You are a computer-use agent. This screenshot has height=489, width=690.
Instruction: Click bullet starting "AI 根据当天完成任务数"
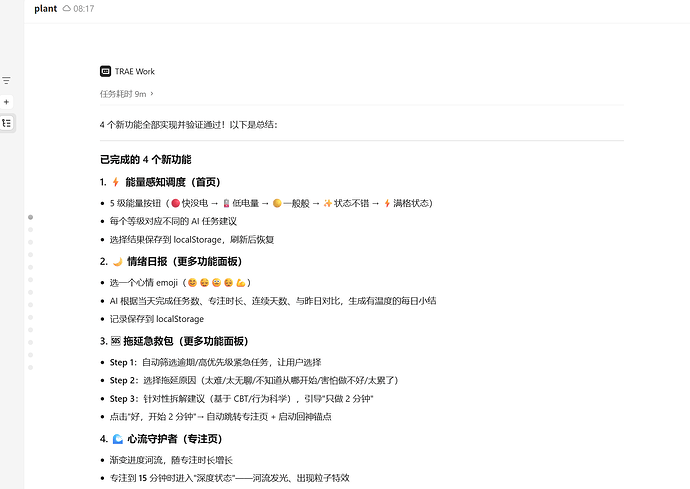coord(273,301)
